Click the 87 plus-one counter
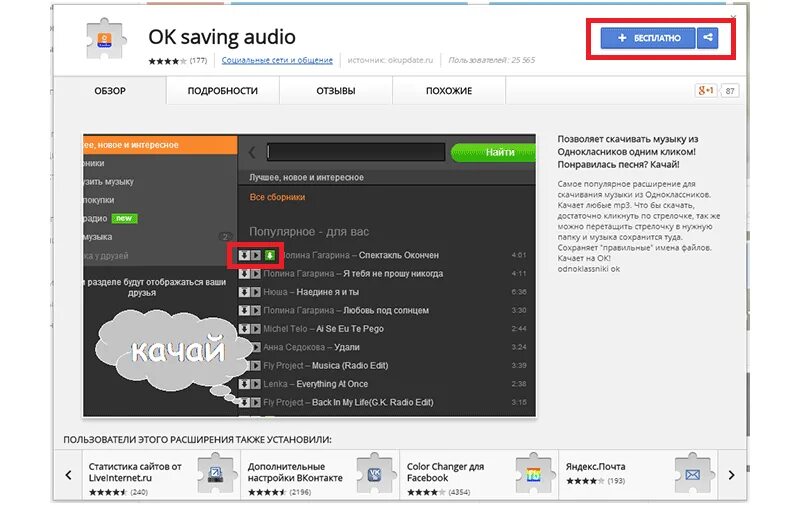Viewport: 800px width, 505px height. 730,91
